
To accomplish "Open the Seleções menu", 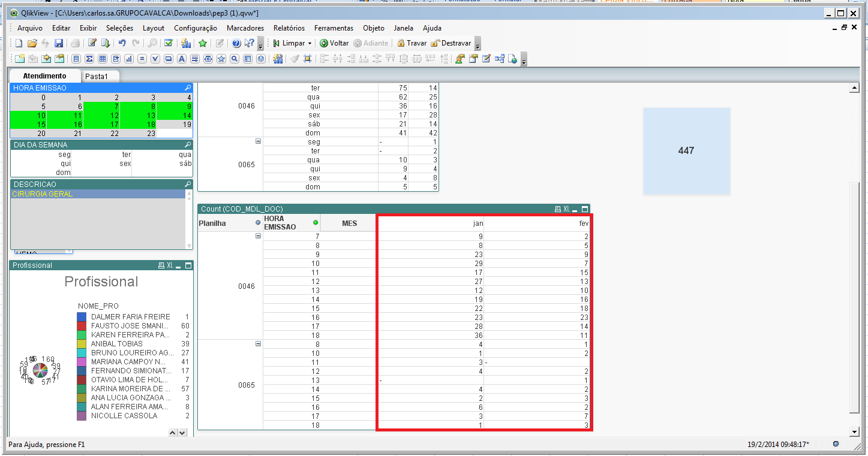I will pyautogui.click(x=120, y=28).
